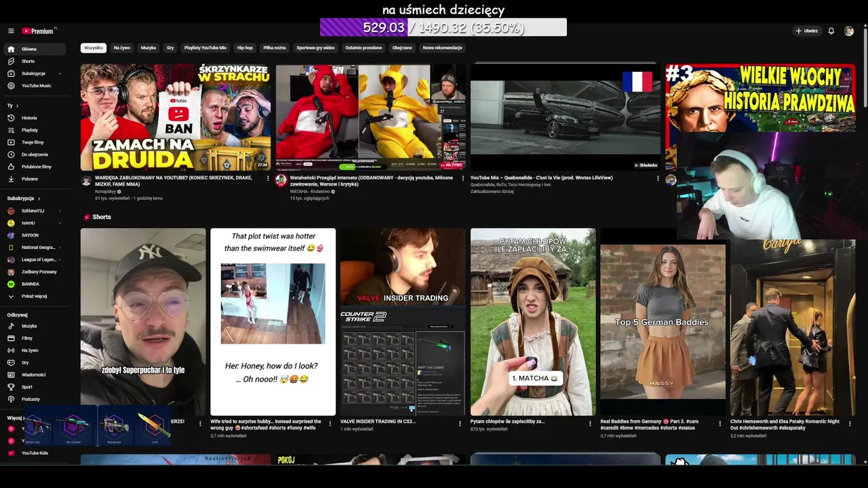Go to Główna in the sidebar
868x488 pixels.
[35, 49]
